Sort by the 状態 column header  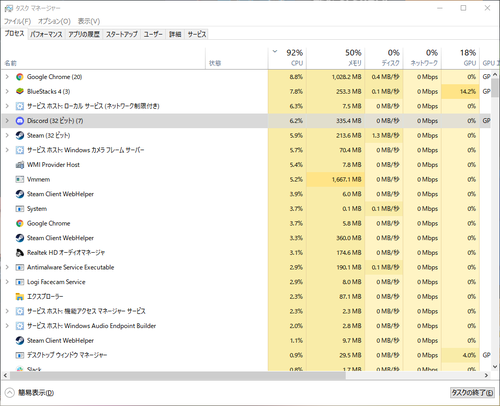237,58
